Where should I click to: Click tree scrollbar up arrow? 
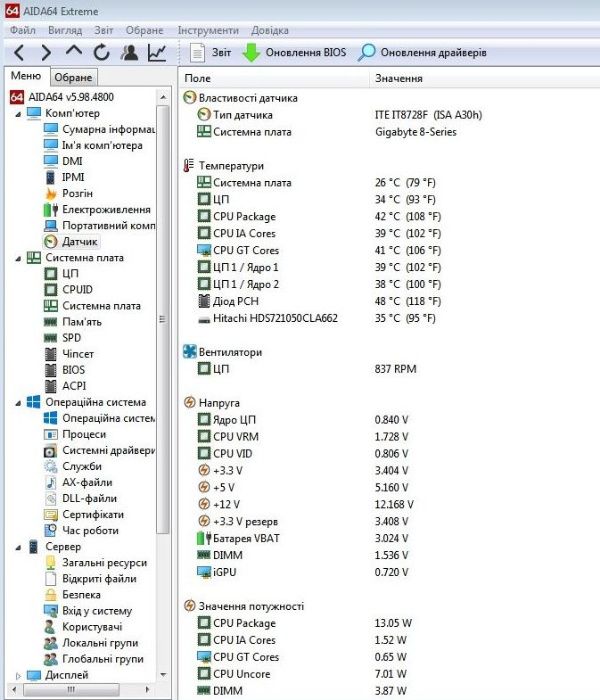163,97
